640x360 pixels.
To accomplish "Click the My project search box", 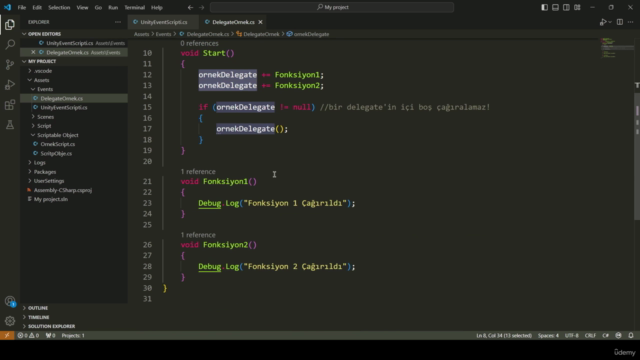I will point(332,7).
